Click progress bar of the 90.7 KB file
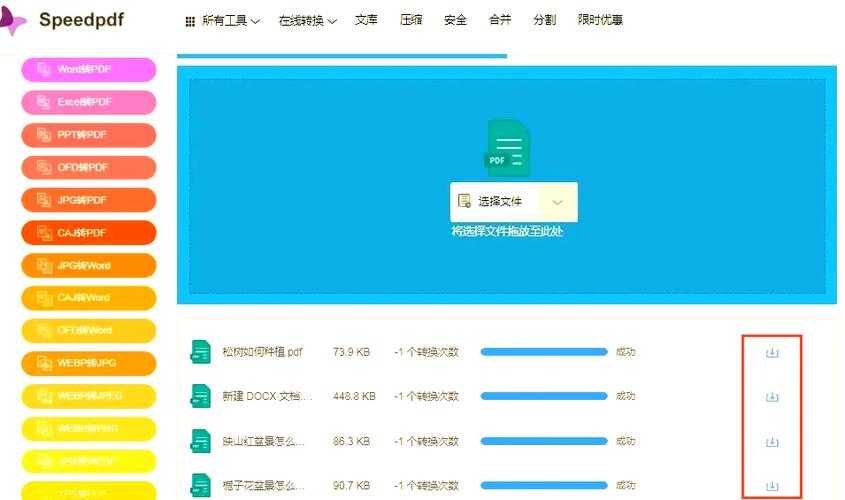845x500 pixels. coord(544,485)
